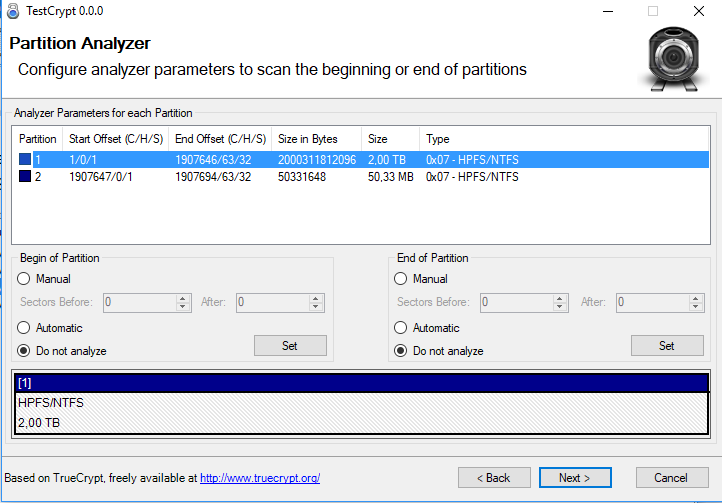Increase Begin After spinner up arrow
The image size is (722, 503).
click(315, 298)
